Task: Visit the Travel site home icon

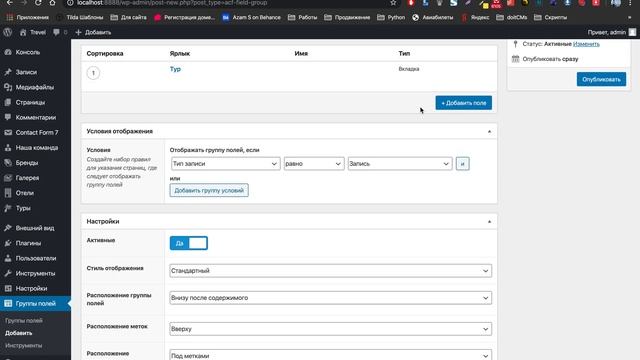Action: pos(23,32)
